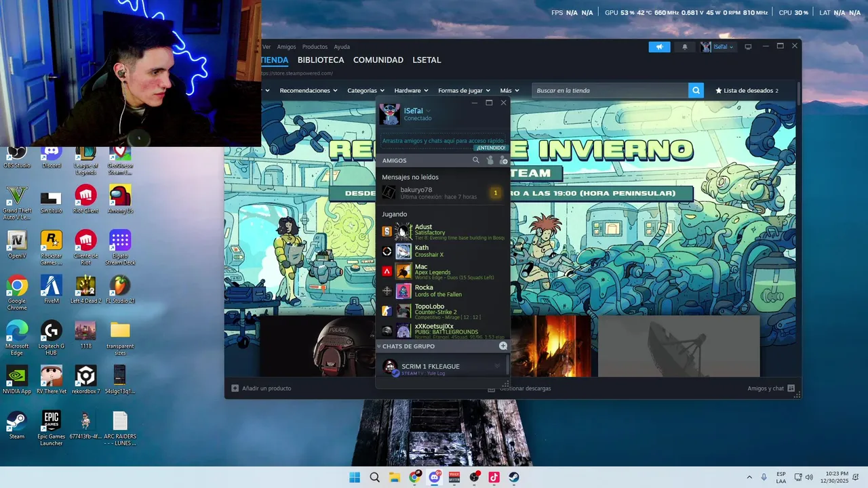The image size is (868, 488).
Task: Expand Recomendaciones store dropdown
Action: tap(309, 90)
